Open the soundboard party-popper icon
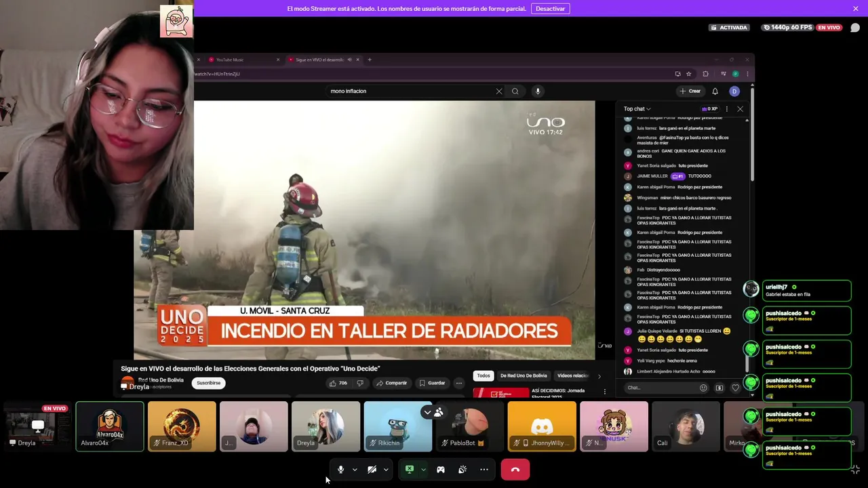This screenshot has height=488, width=868. click(462, 470)
